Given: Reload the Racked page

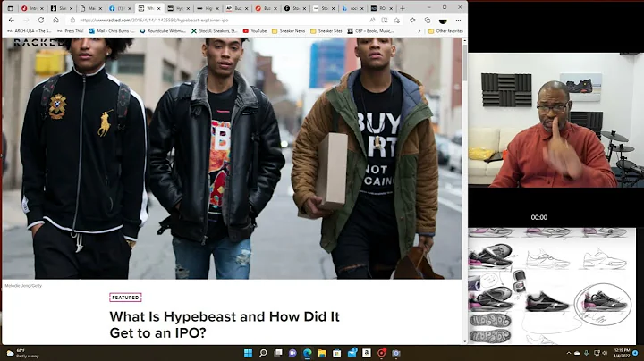Looking at the screenshot, I should tap(41, 20).
